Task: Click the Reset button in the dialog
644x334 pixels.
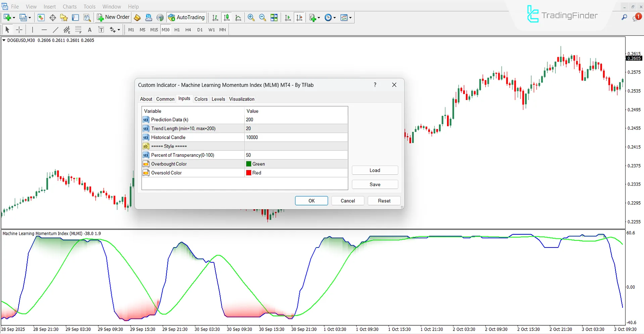Action: (384, 201)
